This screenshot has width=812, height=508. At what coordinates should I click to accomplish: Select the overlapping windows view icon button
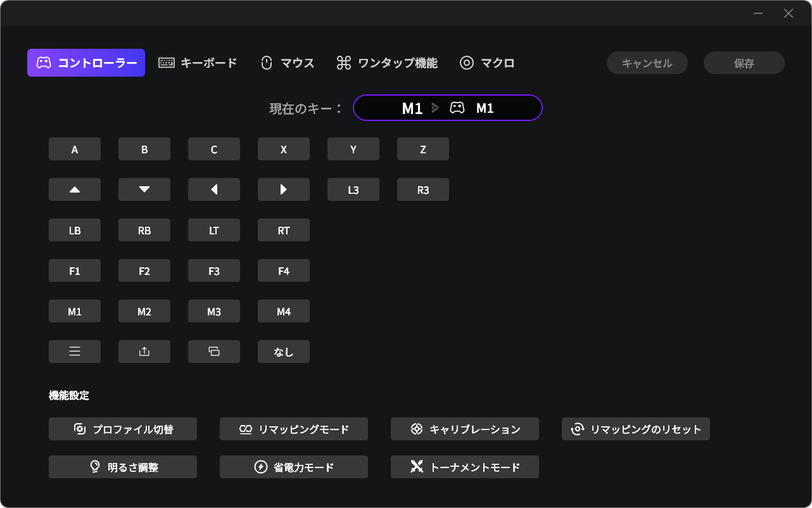tap(214, 352)
